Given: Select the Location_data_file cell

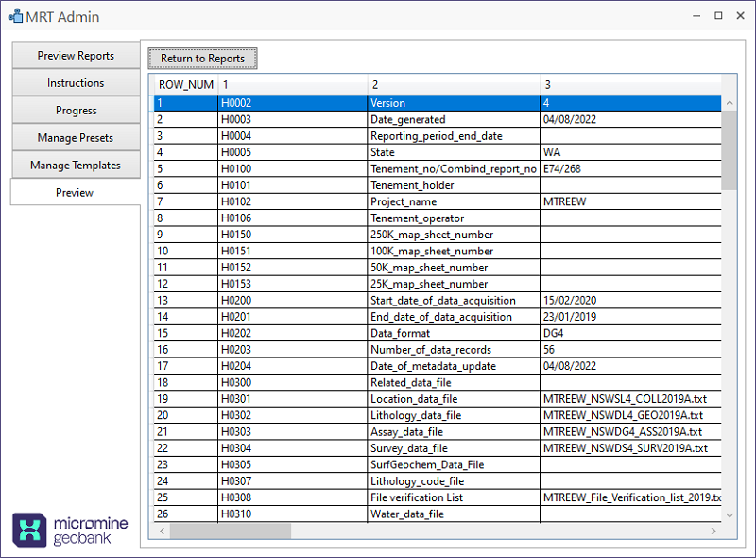Looking at the screenshot, I should tap(454, 399).
